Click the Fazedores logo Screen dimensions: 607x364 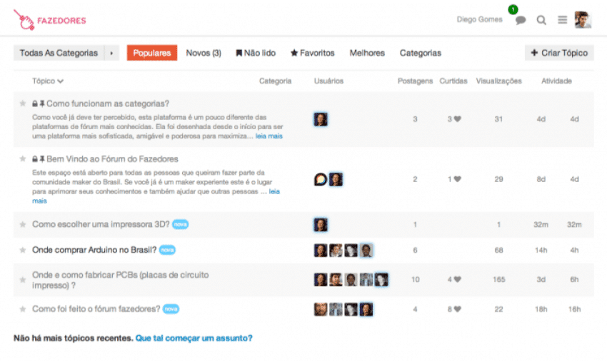(x=49, y=21)
